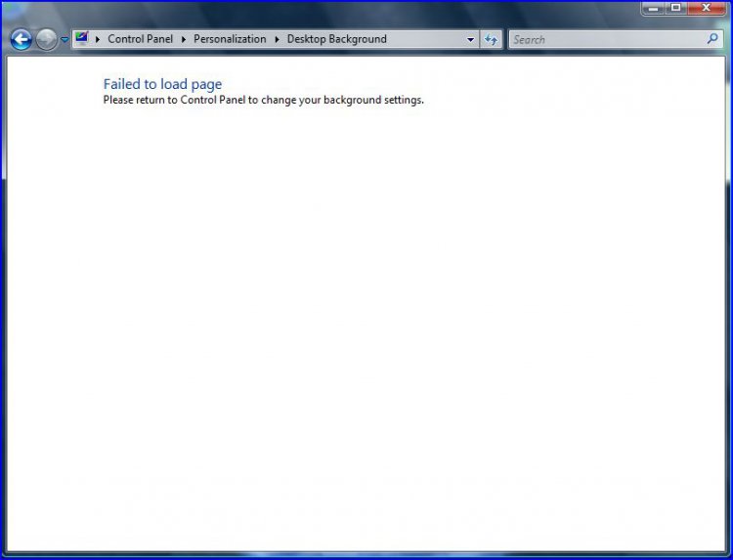This screenshot has width=733, height=560.
Task: Expand the arrow after Personalization
Action: (x=277, y=40)
